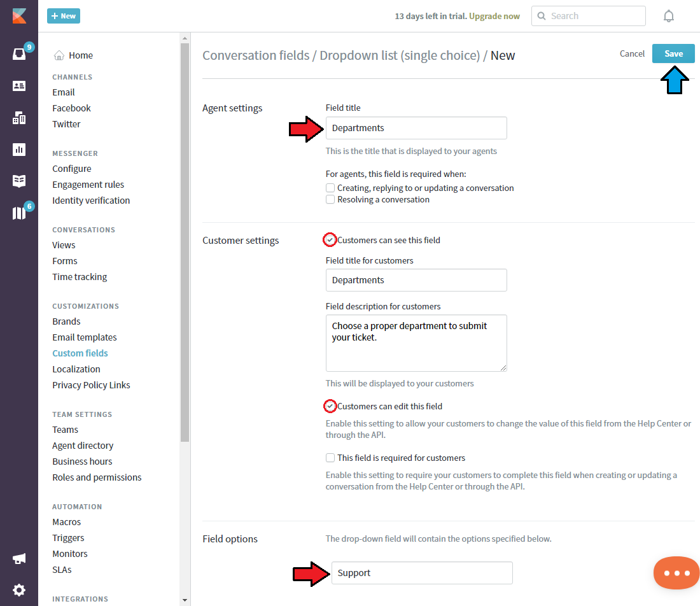Open Custom fields in sidebar menu
The image size is (700, 606).
80,353
